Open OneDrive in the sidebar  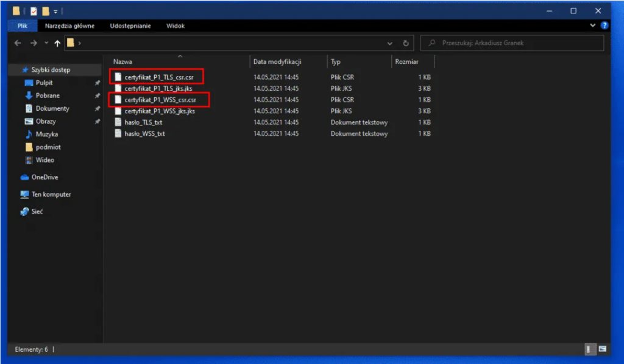pyautogui.click(x=44, y=177)
